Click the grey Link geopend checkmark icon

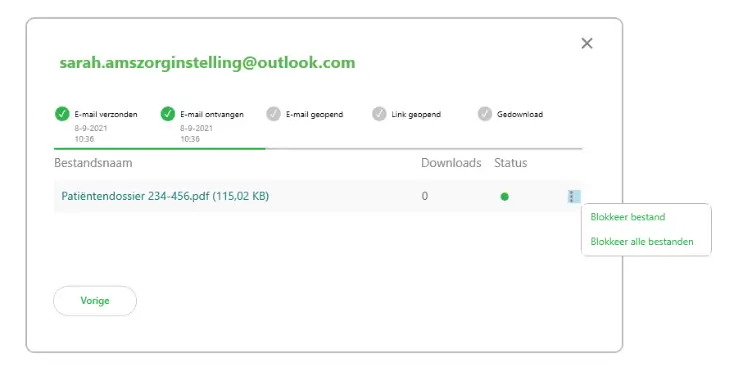coord(379,114)
